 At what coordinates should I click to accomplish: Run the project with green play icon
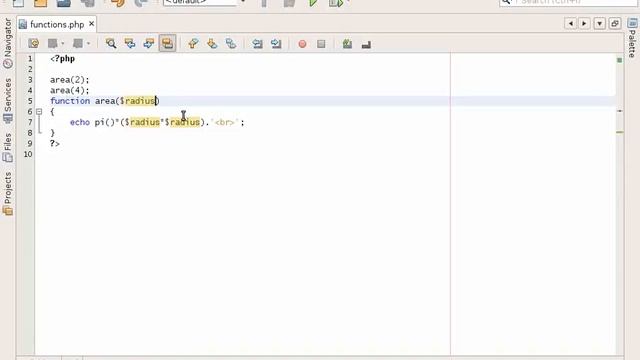coord(313,3)
